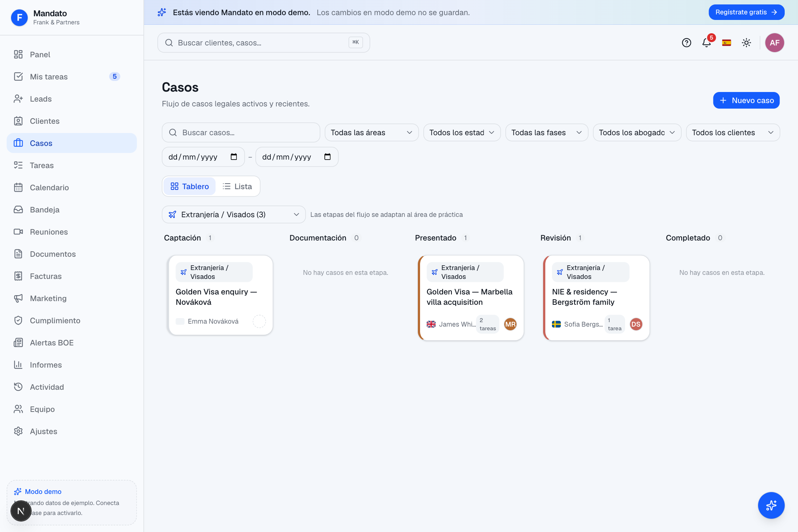Click the Captación column header
This screenshot has height=532, width=798.
183,238
